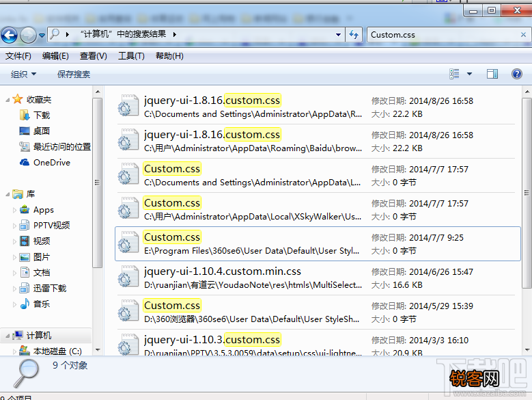Image resolution: width=532 pixels, height=400 pixels.
Task: Click the 音乐 note icon
Action: pos(25,304)
